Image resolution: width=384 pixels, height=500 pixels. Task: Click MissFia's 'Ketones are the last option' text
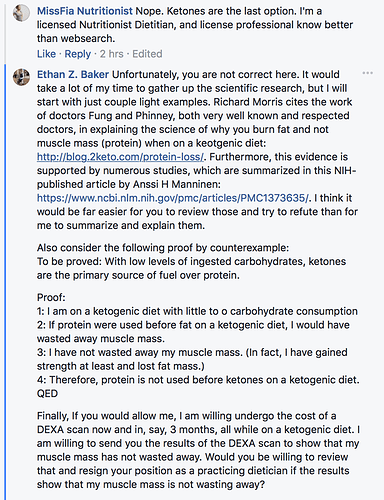point(213,11)
